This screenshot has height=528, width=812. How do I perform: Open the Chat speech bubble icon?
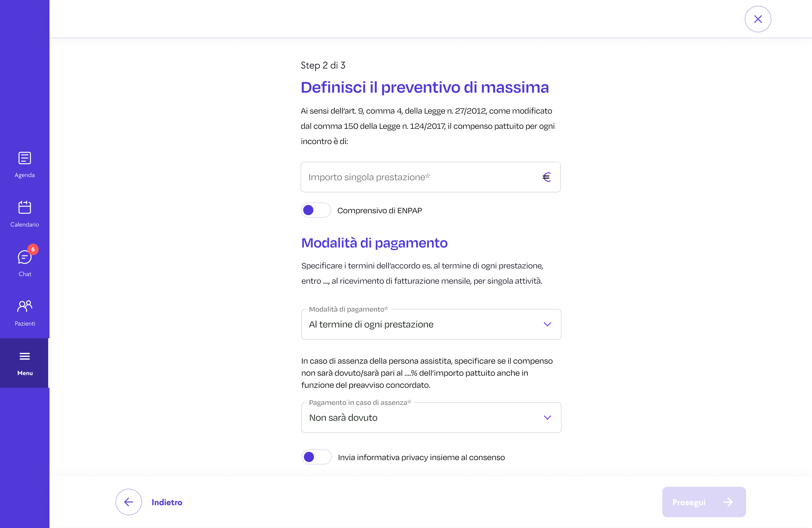[24, 258]
